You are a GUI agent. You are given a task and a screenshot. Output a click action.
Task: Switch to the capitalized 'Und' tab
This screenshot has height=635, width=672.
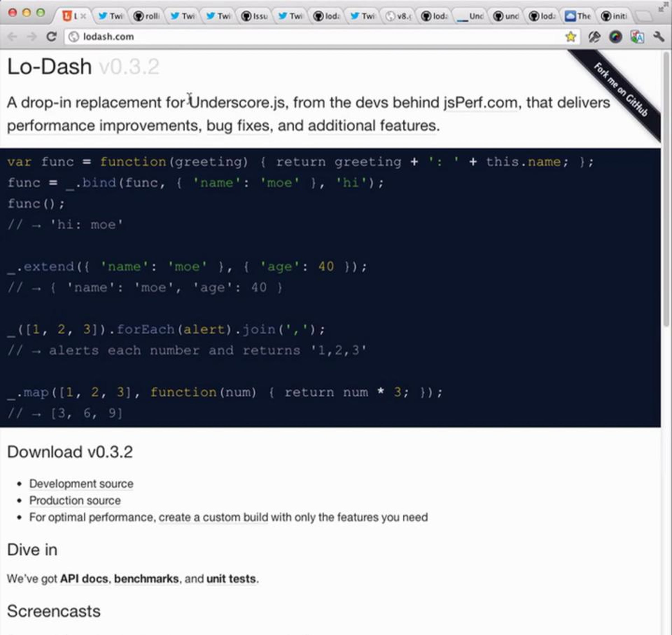(x=471, y=16)
